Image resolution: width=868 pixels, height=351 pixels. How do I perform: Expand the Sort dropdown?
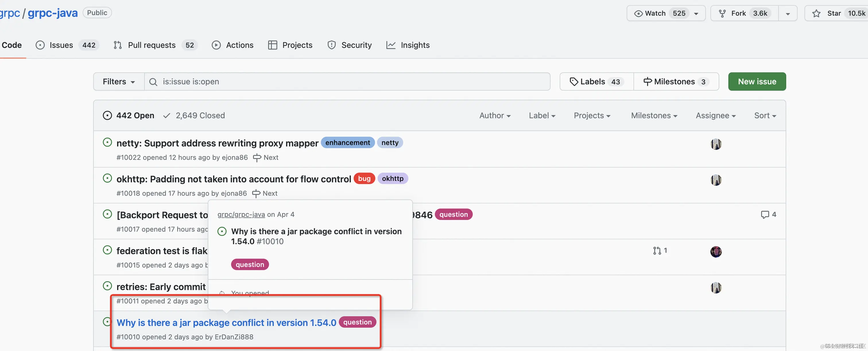pos(765,116)
